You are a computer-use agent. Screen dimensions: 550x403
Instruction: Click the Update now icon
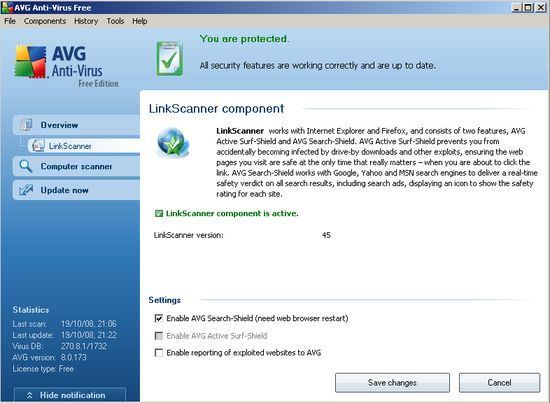[x=26, y=190]
